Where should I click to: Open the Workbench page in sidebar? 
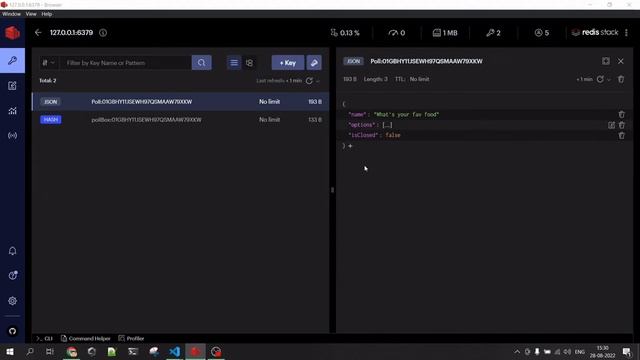click(12, 86)
